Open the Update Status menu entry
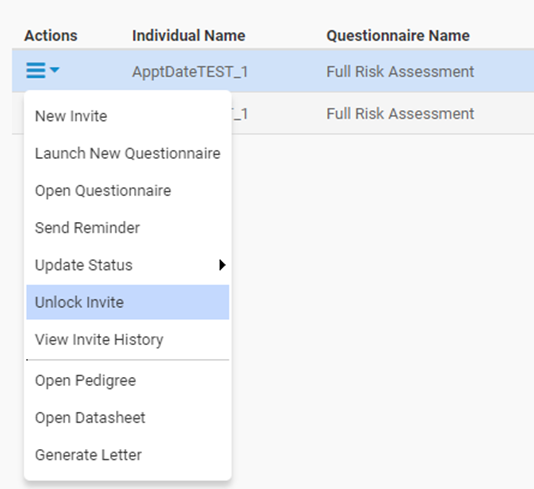This screenshot has width=534, height=489. click(x=128, y=265)
